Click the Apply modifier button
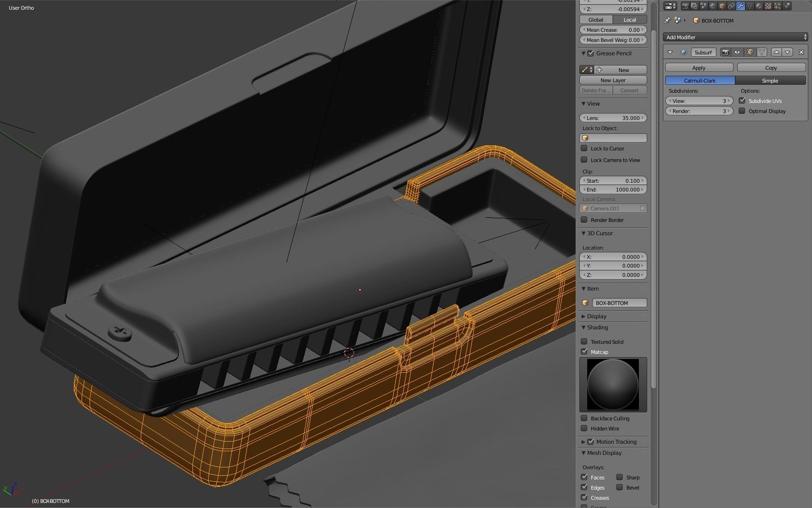Screen dimensions: 812x508 point(699,67)
